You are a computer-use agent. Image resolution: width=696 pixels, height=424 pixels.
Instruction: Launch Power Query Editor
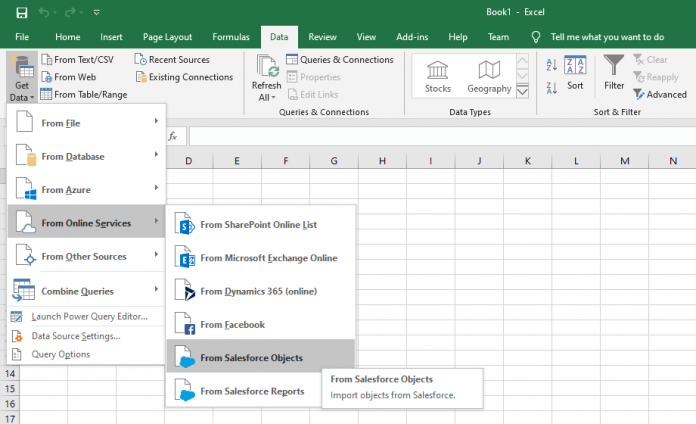89,317
